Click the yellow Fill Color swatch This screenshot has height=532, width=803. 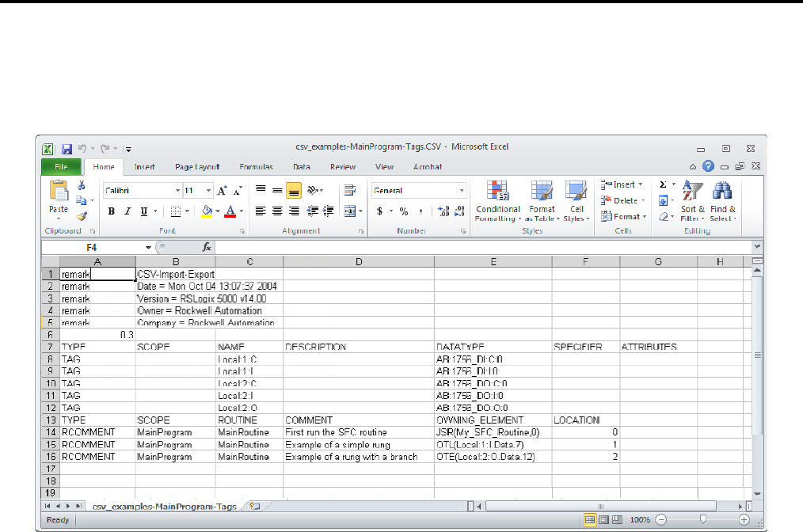click(206, 211)
